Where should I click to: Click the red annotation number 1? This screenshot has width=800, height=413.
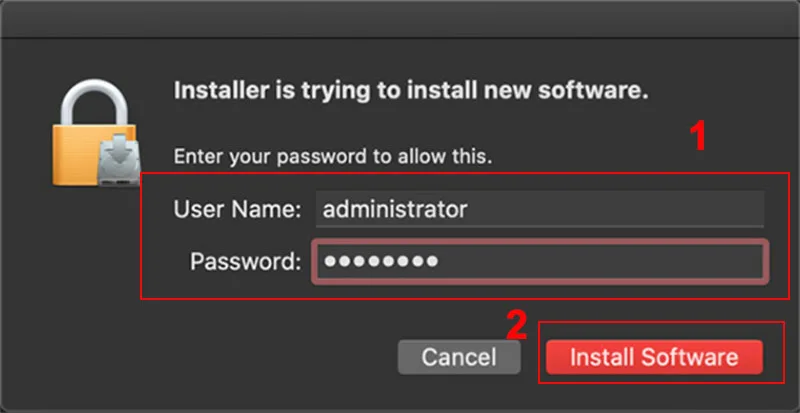(698, 137)
